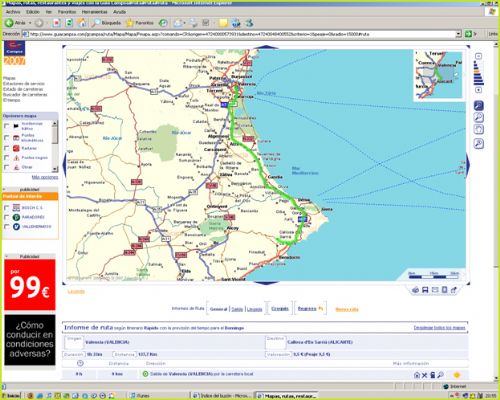Click restaurant cutlery icon in route row
The width and height of the screenshot is (500, 400).
(x=424, y=375)
